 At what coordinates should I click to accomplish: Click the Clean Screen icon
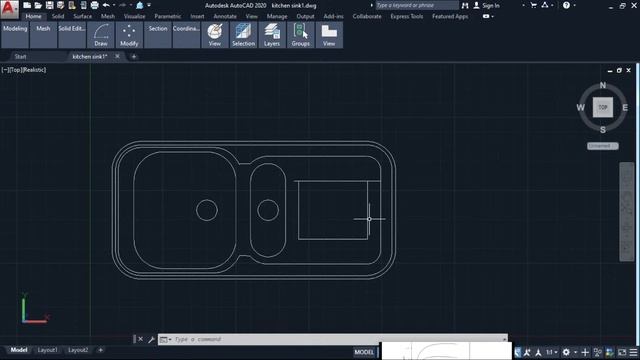click(x=622, y=352)
